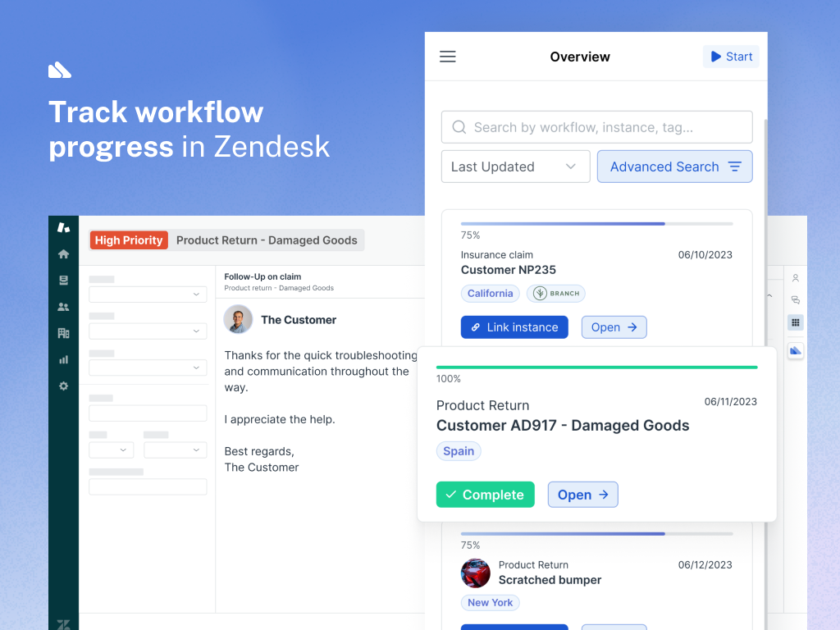
Task: Open the Views icon in Zendesk sidebar
Action: click(63, 281)
